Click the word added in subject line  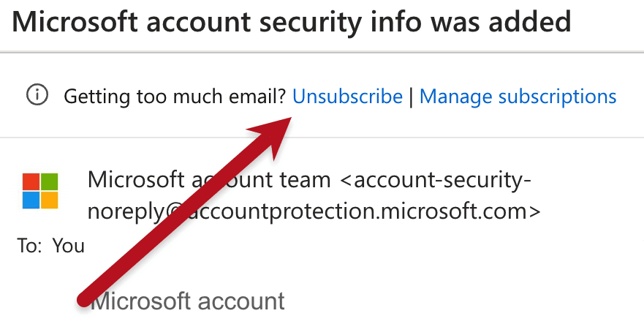coord(527,23)
